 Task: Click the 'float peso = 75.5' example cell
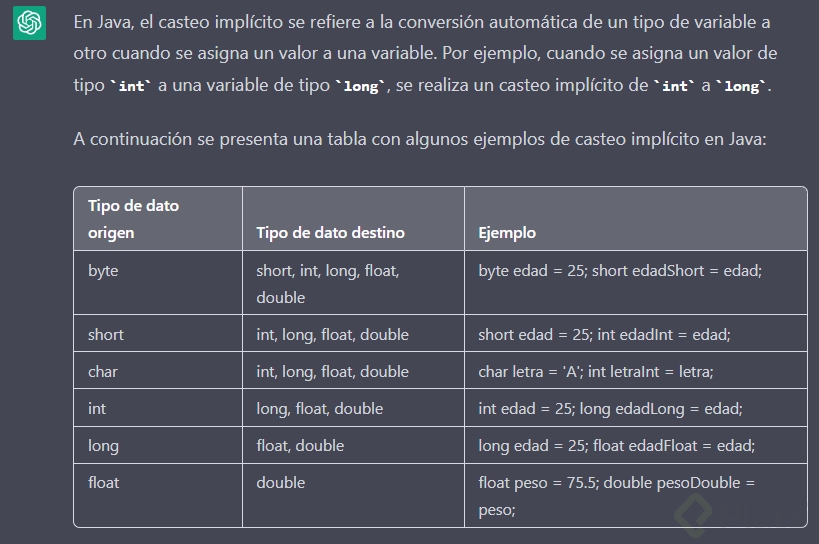click(x=636, y=495)
